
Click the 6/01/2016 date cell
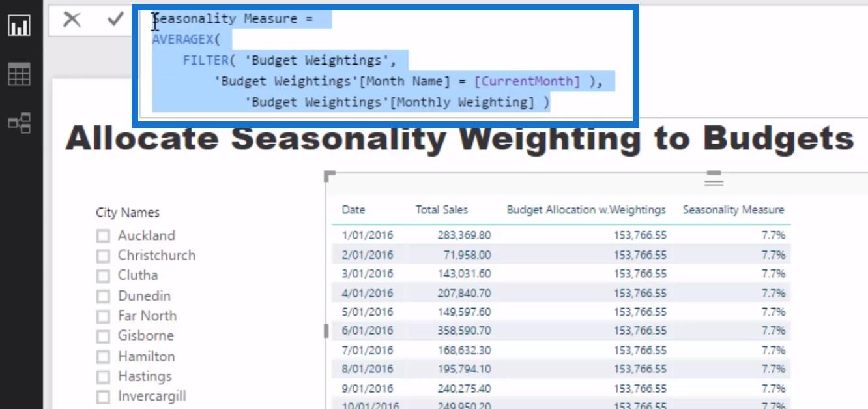368,331
